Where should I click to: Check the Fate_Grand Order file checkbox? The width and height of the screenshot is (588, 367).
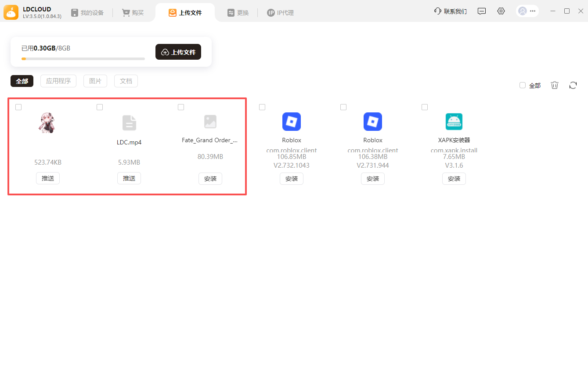click(x=181, y=107)
